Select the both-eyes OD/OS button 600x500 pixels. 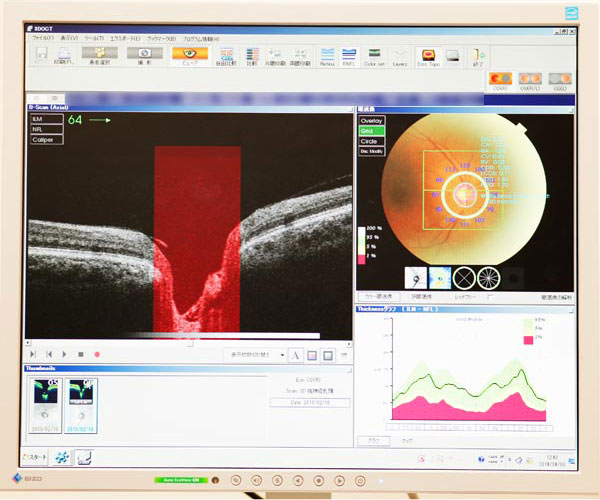(x=530, y=81)
